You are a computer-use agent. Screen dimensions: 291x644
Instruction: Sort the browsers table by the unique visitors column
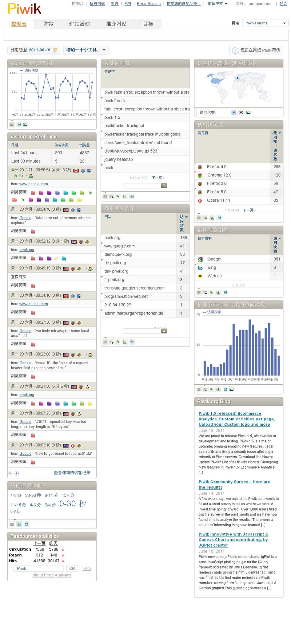click(275, 145)
